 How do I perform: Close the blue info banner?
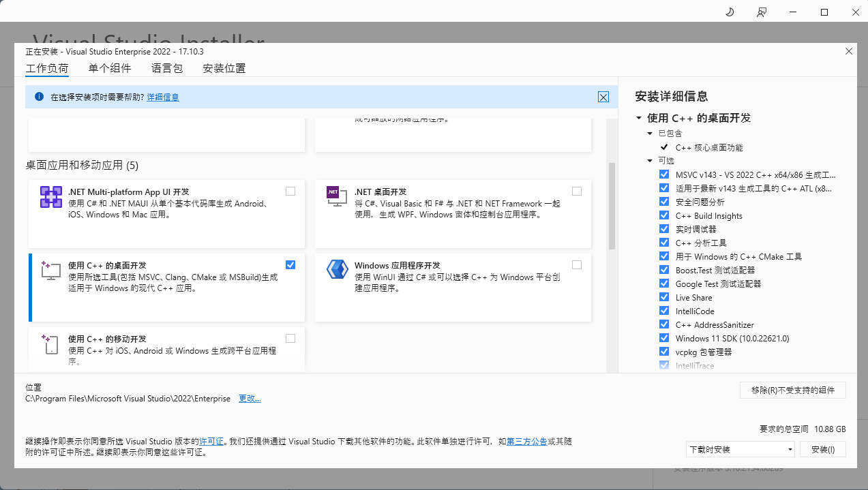click(603, 97)
